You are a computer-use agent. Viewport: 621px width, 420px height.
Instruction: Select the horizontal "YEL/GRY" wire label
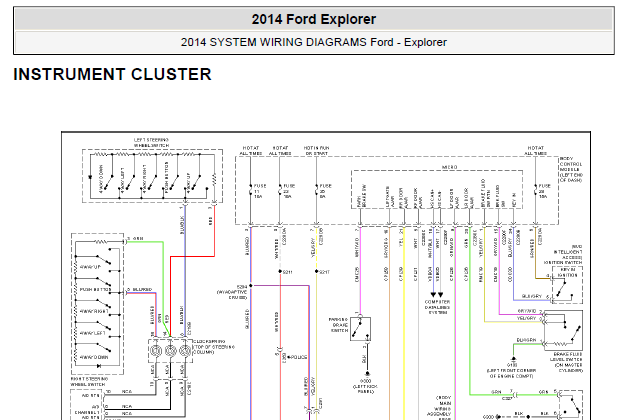[x=526, y=318]
